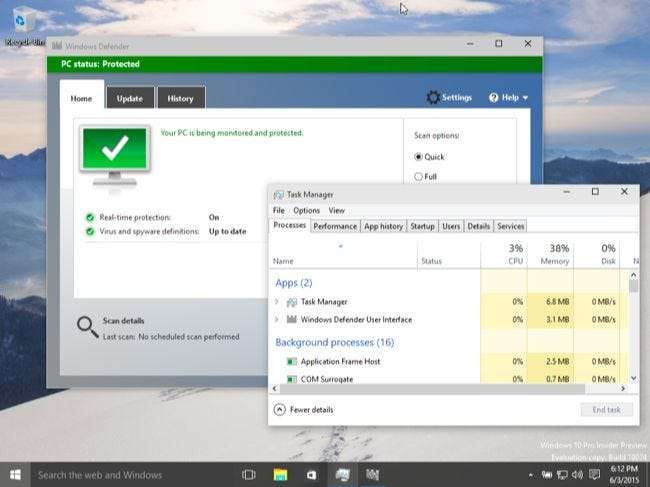The height and width of the screenshot is (487, 650).
Task: Open the Options menu in Task Manager
Action: tap(306, 211)
